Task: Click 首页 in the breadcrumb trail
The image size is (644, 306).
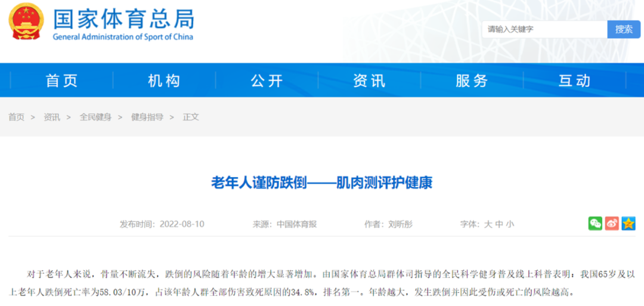Action: (x=17, y=118)
